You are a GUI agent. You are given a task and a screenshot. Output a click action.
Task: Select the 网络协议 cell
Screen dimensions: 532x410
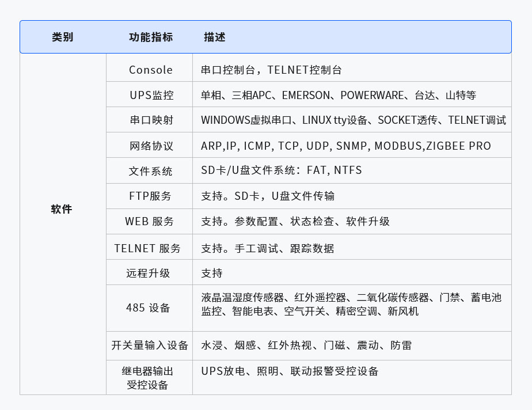click(x=149, y=145)
